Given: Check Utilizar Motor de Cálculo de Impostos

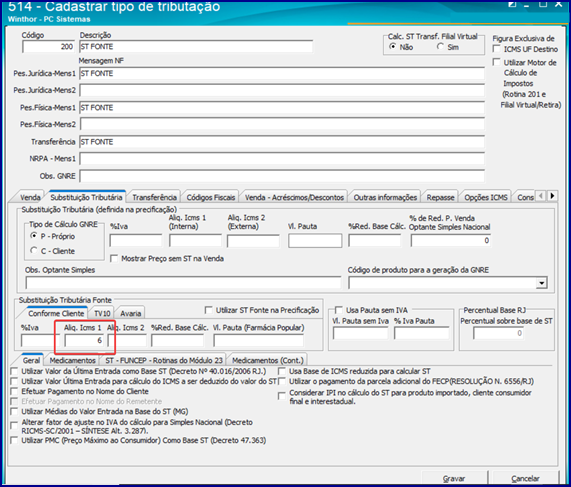Looking at the screenshot, I should click(496, 62).
